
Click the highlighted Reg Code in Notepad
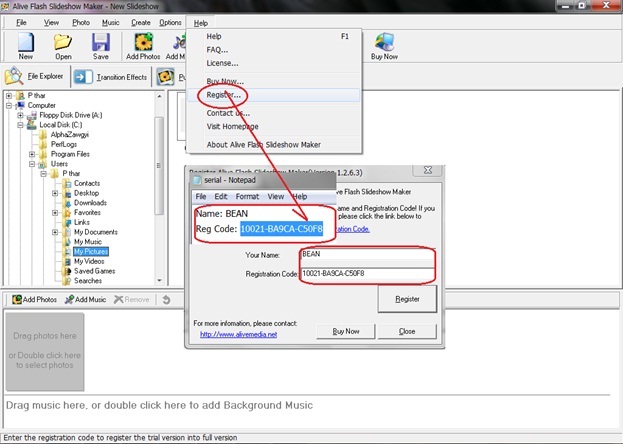coord(281,229)
